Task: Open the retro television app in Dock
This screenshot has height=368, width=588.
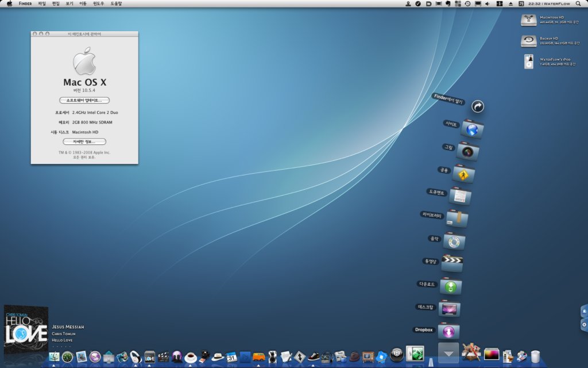Action: click(368, 356)
